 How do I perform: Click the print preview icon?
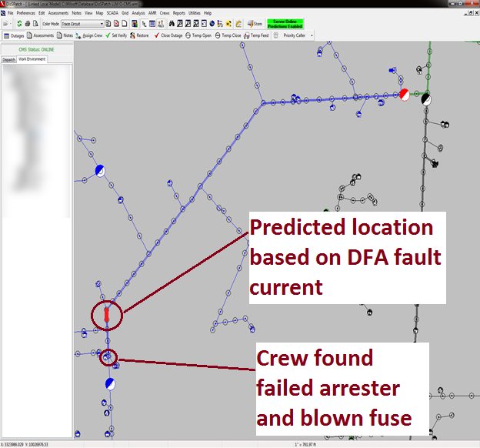(x=35, y=24)
